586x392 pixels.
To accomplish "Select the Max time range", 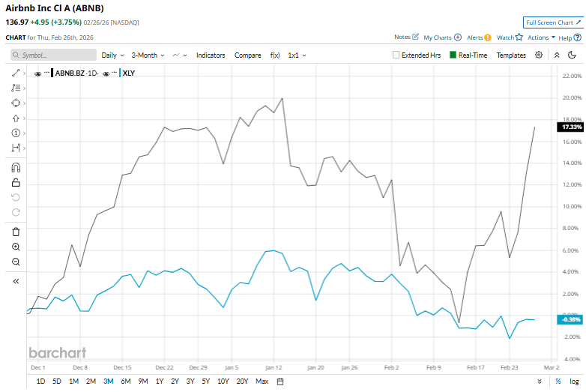I will (262, 382).
